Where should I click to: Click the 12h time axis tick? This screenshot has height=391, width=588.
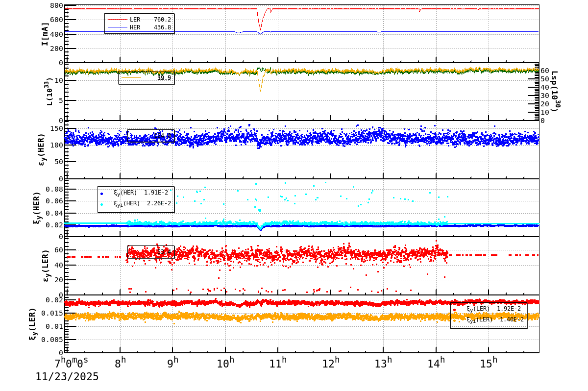click(331, 363)
